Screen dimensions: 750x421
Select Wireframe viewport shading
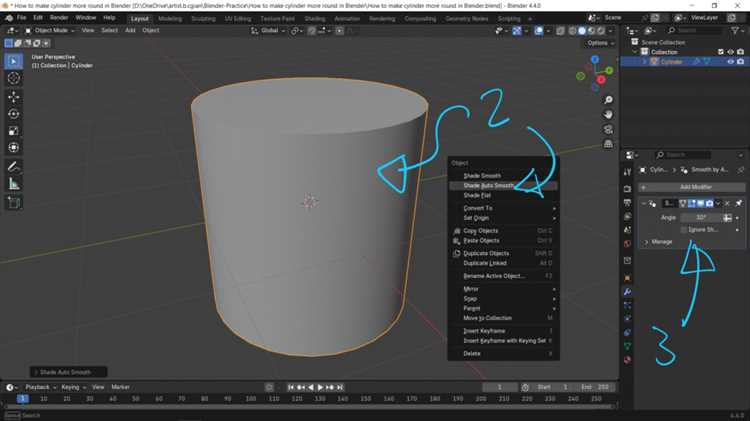coord(573,31)
